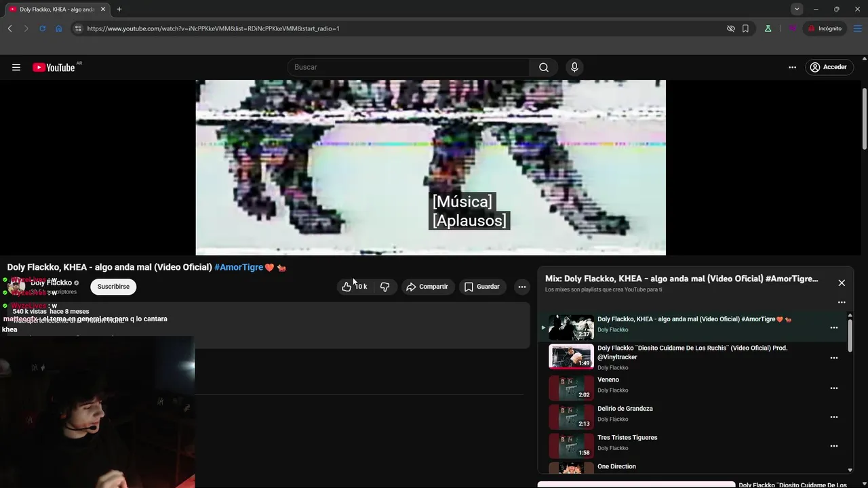Bookmark this page with bookmark icon
Image resolution: width=868 pixels, height=488 pixels.
[x=745, y=28]
